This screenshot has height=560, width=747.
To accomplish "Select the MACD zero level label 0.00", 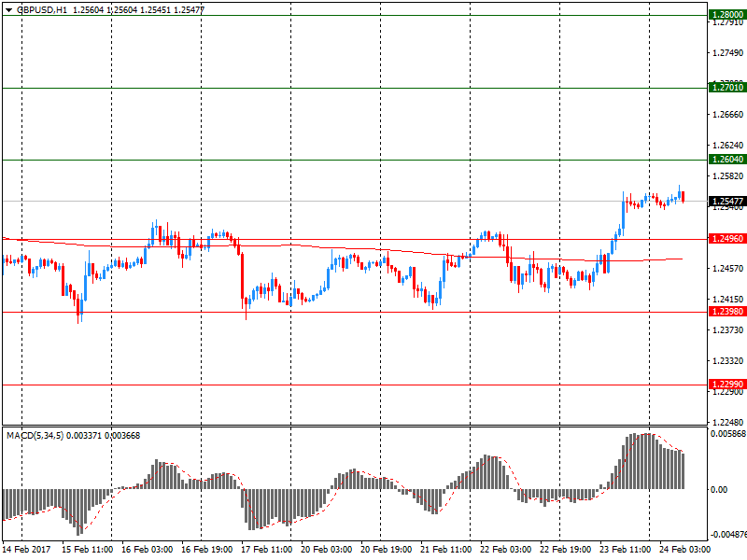I will (x=719, y=489).
